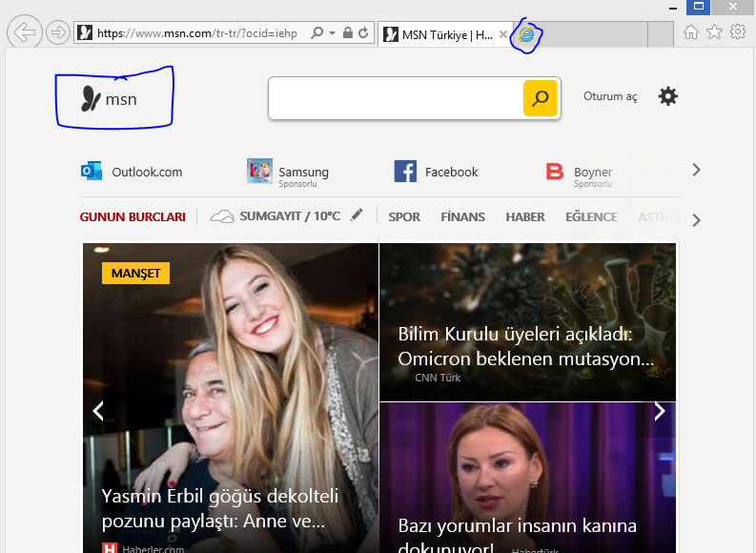The image size is (756, 553).
Task: Edit weather location with the pencil icon
Action: 357,215
